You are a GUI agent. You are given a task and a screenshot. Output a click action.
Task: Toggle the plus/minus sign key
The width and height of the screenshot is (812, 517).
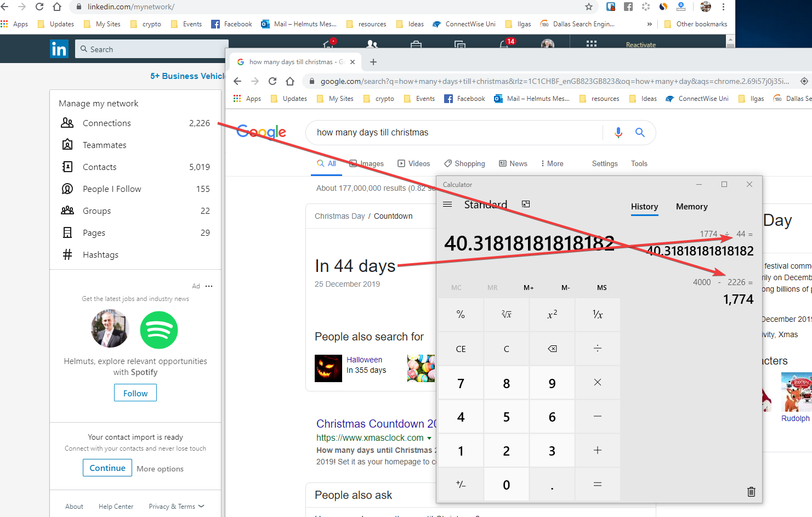(x=461, y=485)
